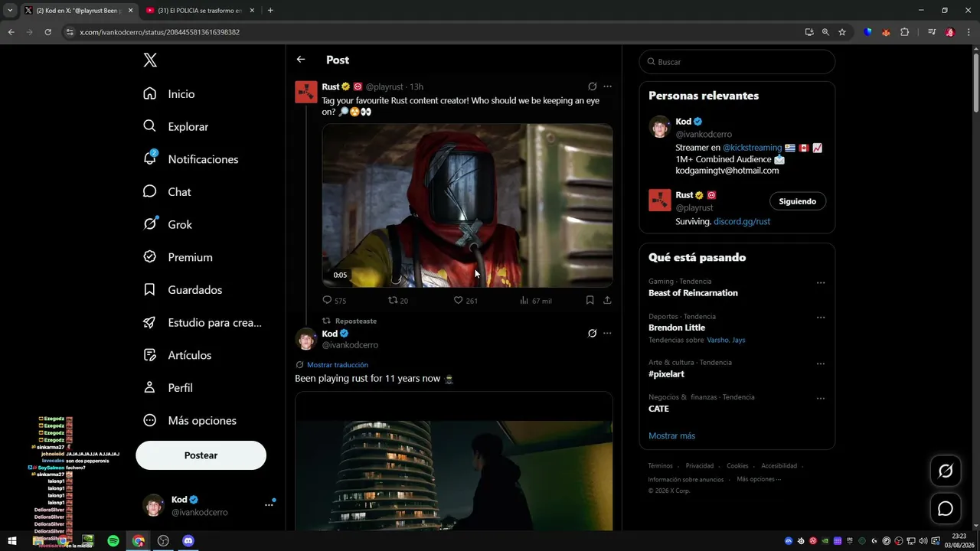
Task: Open Grok from the left sidebar
Action: [x=168, y=224]
